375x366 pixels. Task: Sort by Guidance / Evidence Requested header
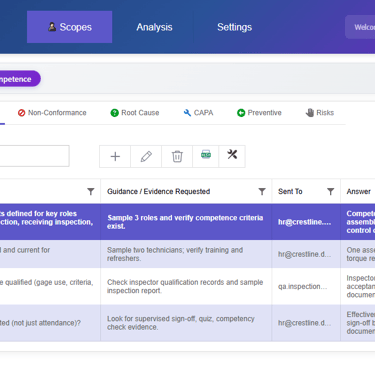pyautogui.click(x=158, y=191)
